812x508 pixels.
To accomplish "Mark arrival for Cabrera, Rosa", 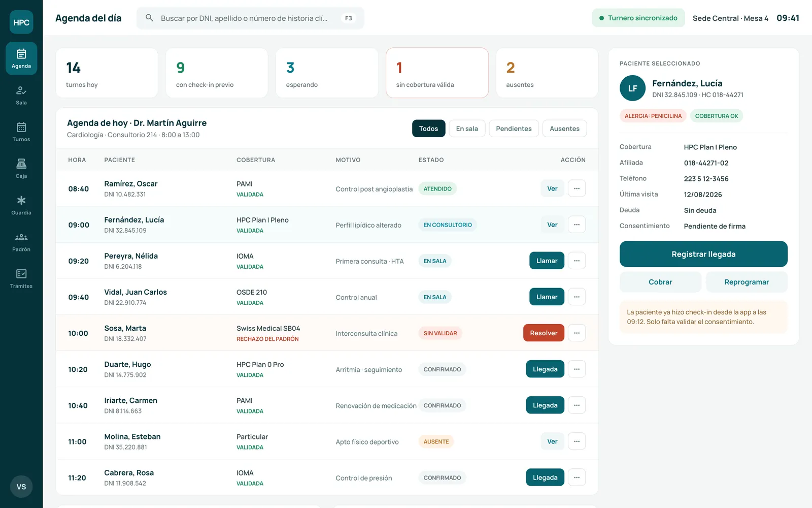I will tap(545, 477).
